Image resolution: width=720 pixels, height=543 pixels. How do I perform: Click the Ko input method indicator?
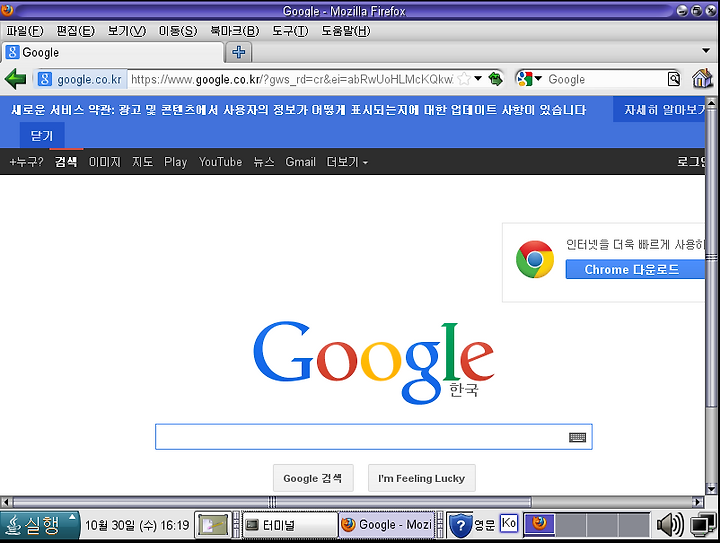point(508,523)
